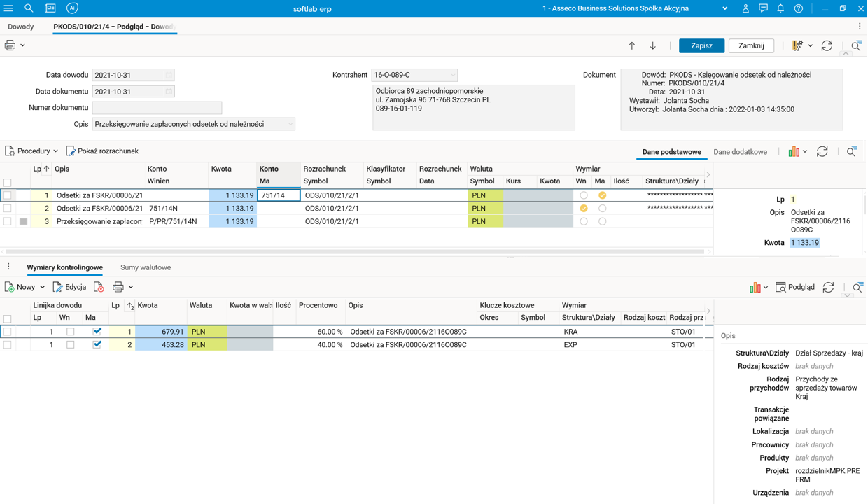Click the Zamknij button

click(751, 45)
